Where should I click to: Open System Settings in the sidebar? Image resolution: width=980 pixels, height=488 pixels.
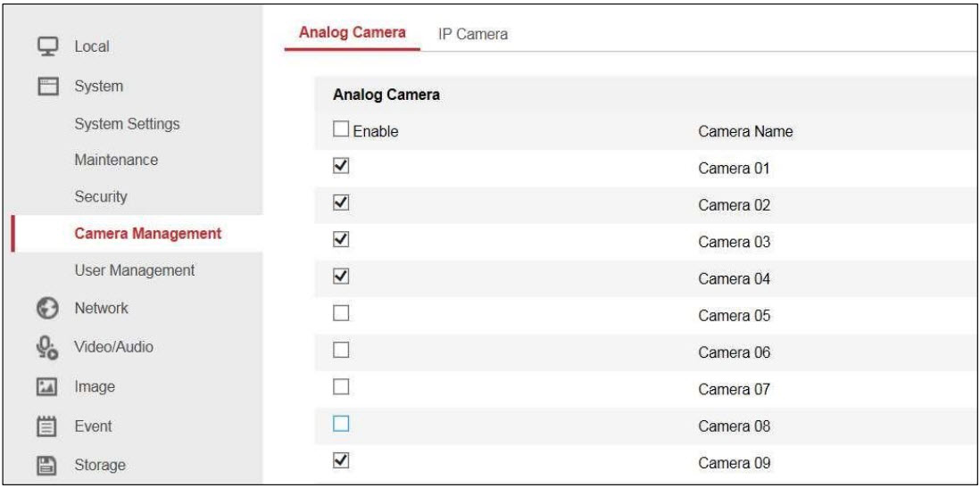[x=126, y=123]
